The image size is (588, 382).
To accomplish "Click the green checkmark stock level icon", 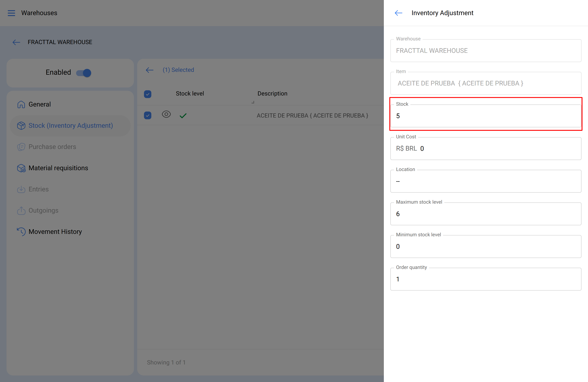I will coord(183,115).
